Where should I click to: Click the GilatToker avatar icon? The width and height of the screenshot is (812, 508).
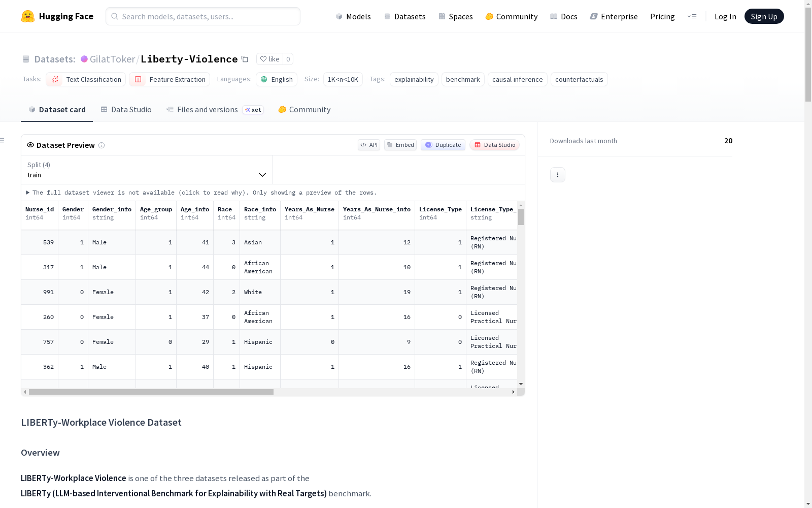coord(84,59)
